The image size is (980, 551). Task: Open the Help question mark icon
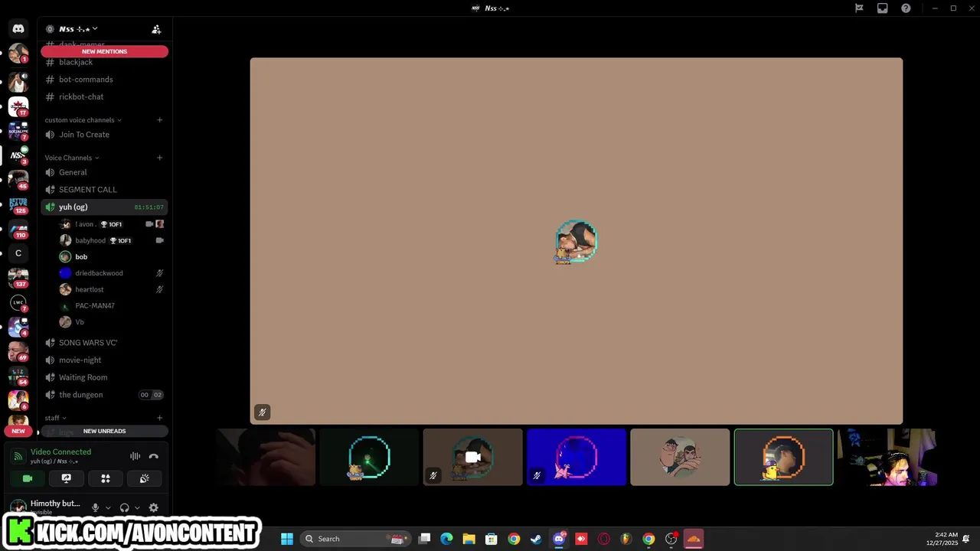tap(906, 8)
